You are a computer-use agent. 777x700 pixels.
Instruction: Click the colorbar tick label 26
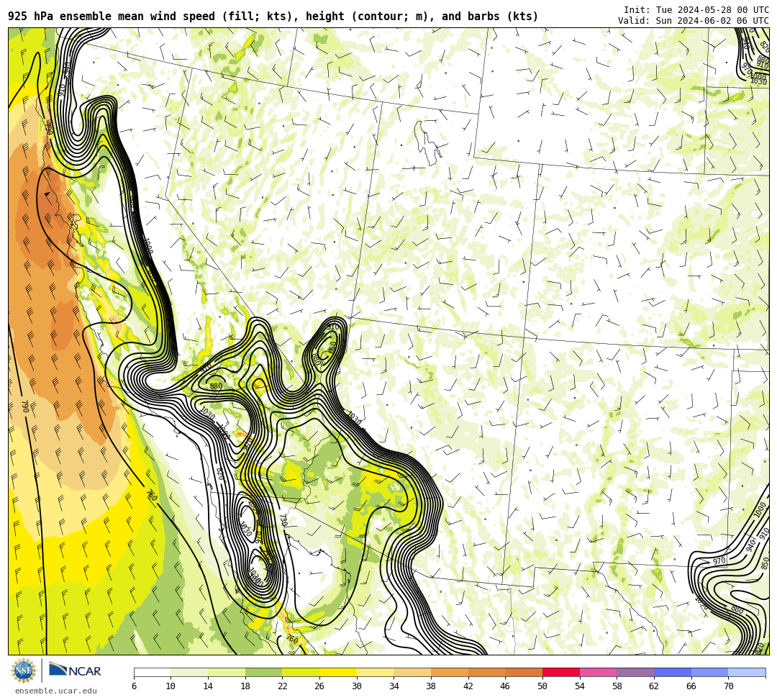pos(319,686)
